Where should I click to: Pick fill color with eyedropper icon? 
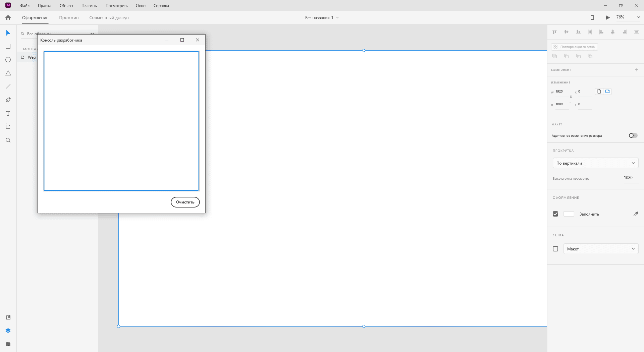pyautogui.click(x=636, y=214)
